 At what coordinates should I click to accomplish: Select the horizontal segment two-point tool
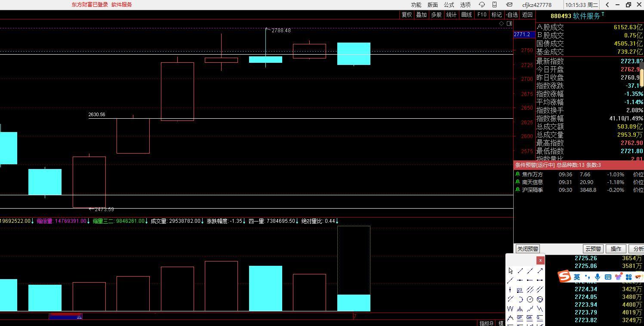(x=540, y=280)
